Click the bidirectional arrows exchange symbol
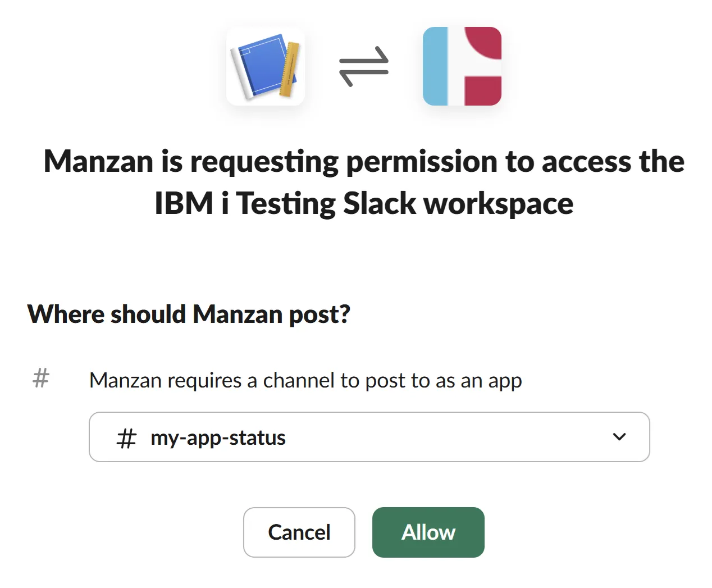The width and height of the screenshot is (712, 588). [x=363, y=67]
